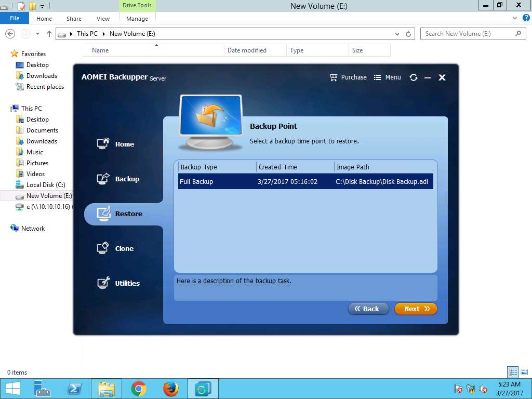Open Music under This PC
The height and width of the screenshot is (399, 532).
(x=30, y=152)
